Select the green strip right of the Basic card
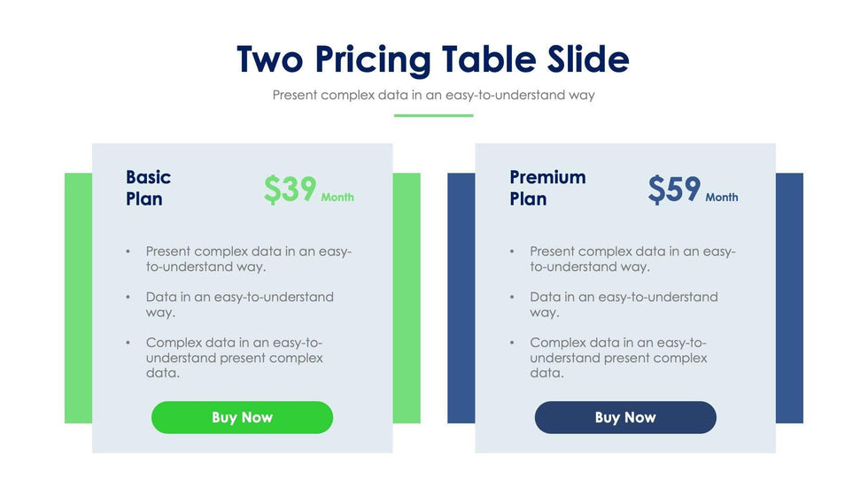868x488 pixels. tap(407, 298)
